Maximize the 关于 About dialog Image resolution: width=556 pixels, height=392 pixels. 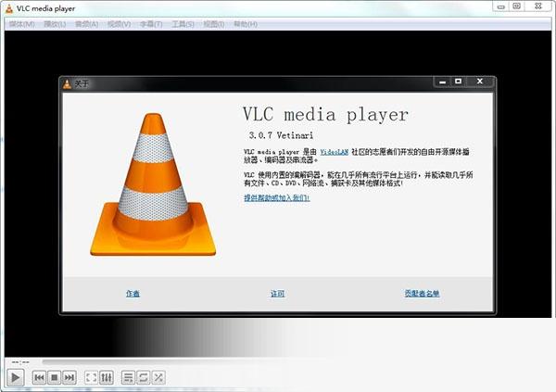point(458,82)
